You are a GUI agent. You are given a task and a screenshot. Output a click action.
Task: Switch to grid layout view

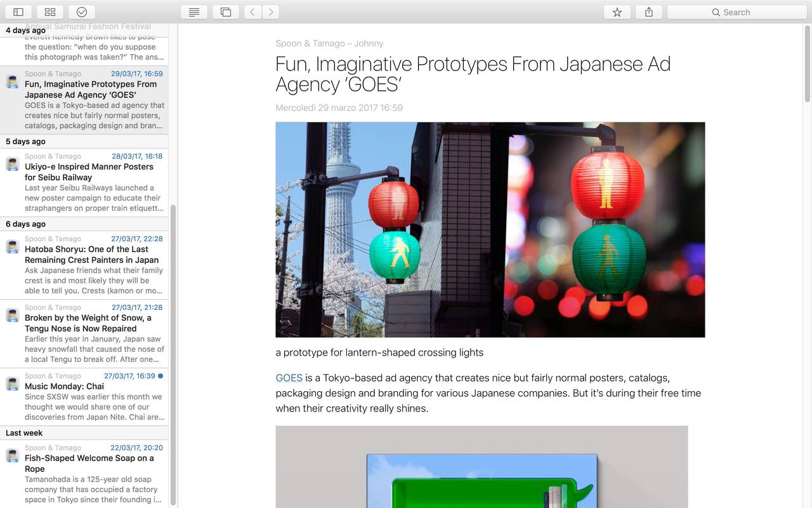49,11
